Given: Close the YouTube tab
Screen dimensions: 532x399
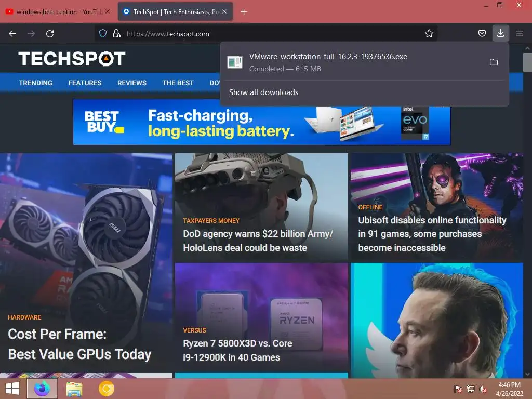Looking at the screenshot, I should coord(108,11).
